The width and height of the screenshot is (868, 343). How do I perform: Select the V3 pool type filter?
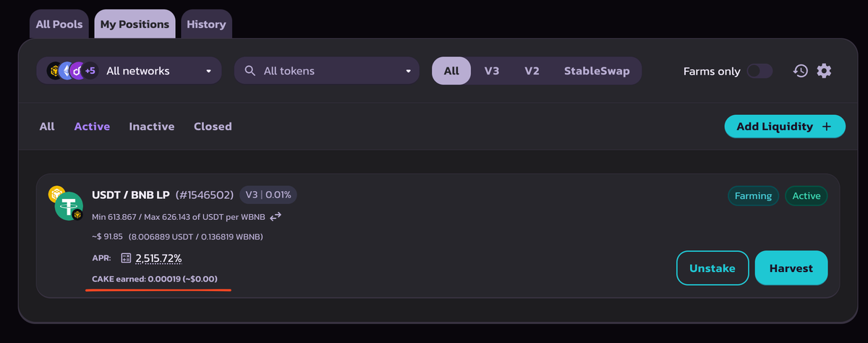point(492,71)
